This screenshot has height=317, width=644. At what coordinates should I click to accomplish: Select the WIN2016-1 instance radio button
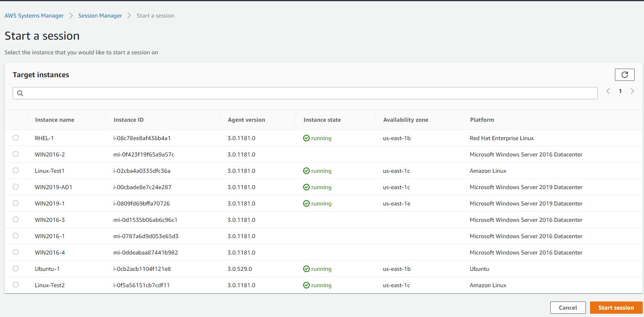[x=16, y=236]
